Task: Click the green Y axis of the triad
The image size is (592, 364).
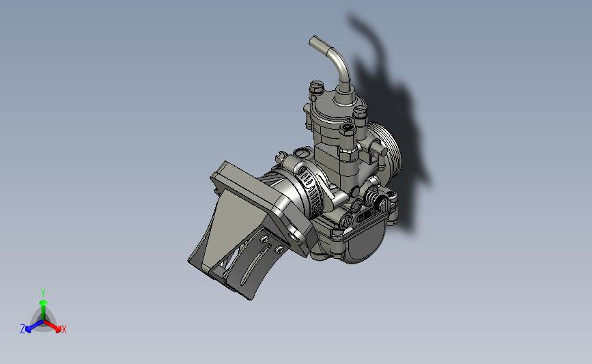Action: (43, 309)
